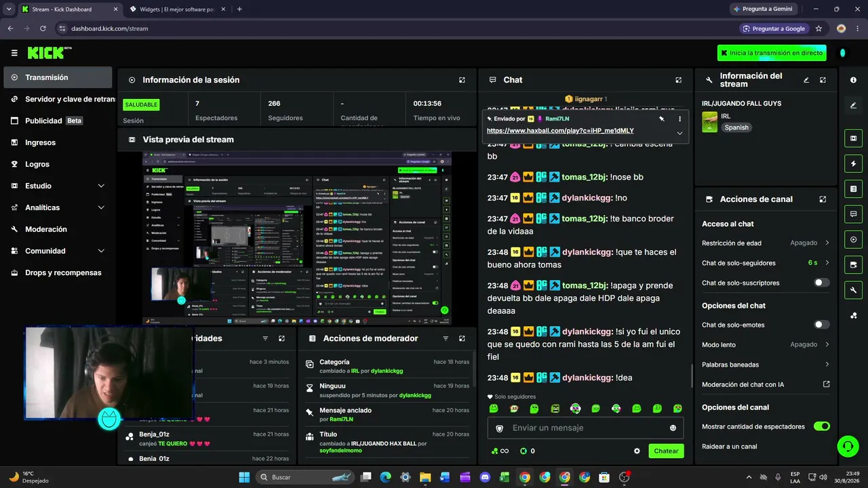The height and width of the screenshot is (488, 868).
Task: Go to Transmisión in the sidebar
Action: click(x=58, y=77)
